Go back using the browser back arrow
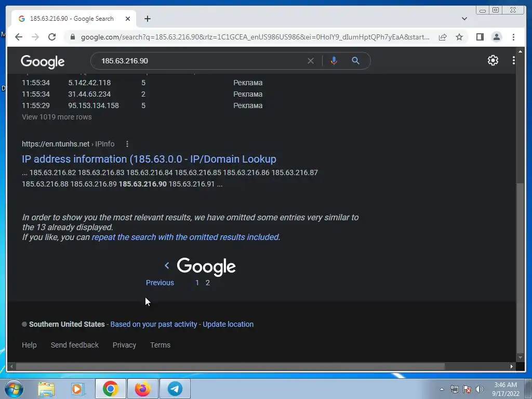Viewport: 532px width, 399px height. point(19,37)
